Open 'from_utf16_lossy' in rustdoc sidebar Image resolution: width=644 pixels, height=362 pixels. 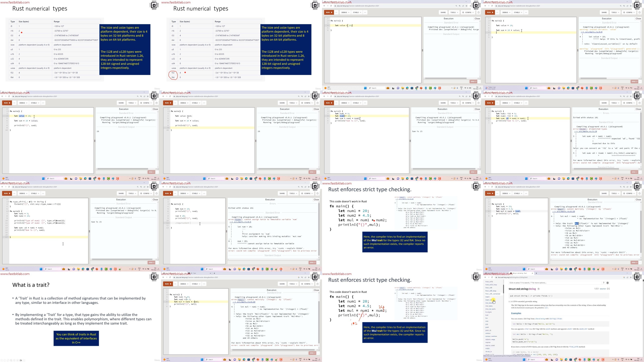491,285
